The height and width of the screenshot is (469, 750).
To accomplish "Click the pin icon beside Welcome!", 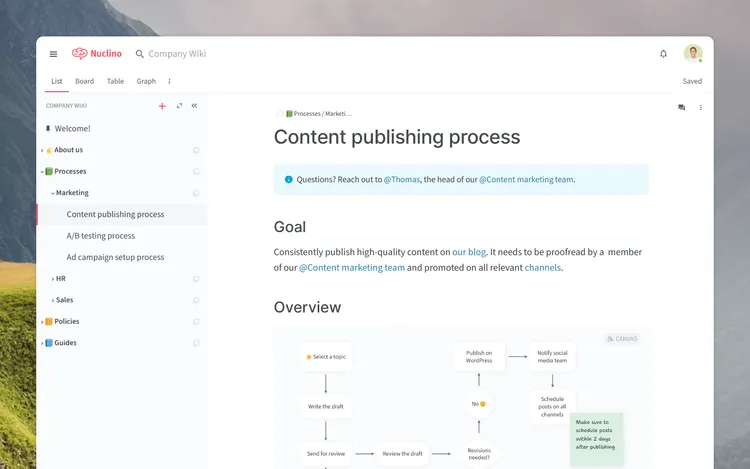I will click(x=48, y=129).
